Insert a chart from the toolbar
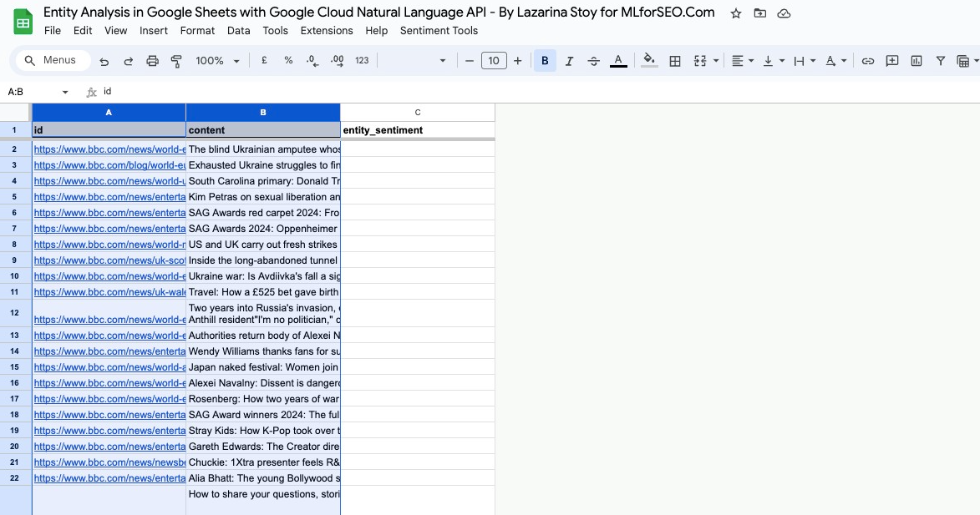The width and height of the screenshot is (980, 515). point(917,61)
